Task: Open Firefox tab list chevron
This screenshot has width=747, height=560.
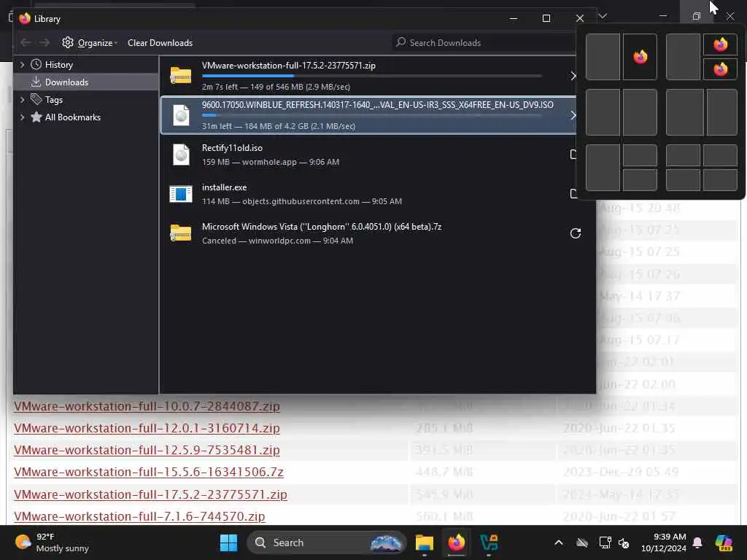Action: coord(603,16)
